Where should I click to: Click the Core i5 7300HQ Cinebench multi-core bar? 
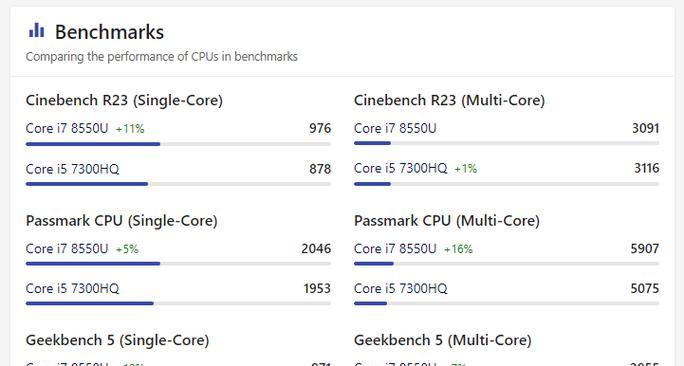coord(506,184)
